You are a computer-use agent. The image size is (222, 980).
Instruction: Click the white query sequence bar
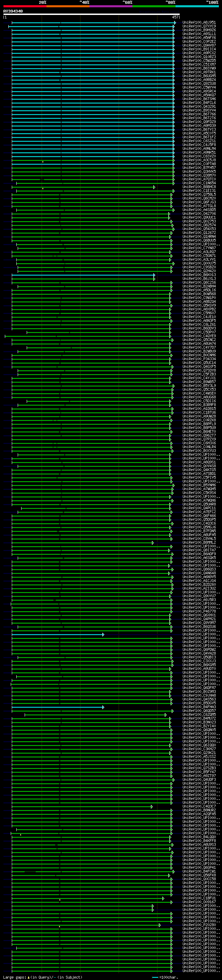(x=92, y=15)
